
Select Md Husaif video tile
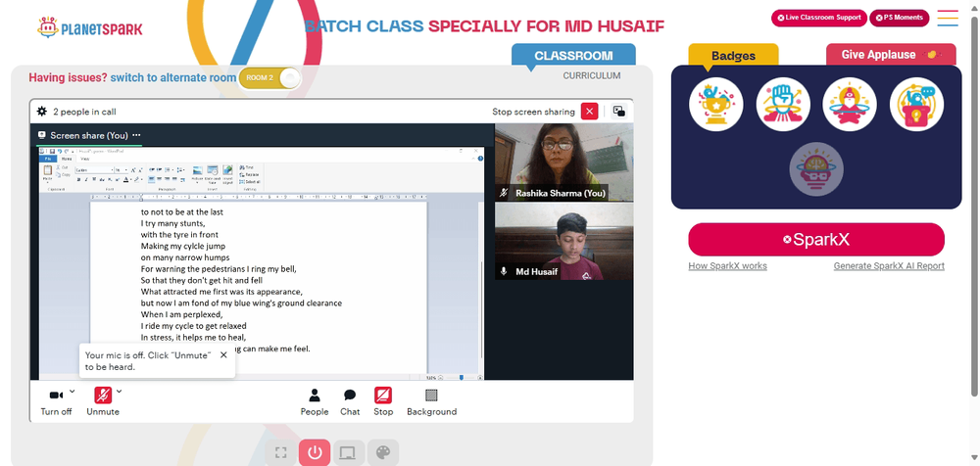(x=563, y=241)
